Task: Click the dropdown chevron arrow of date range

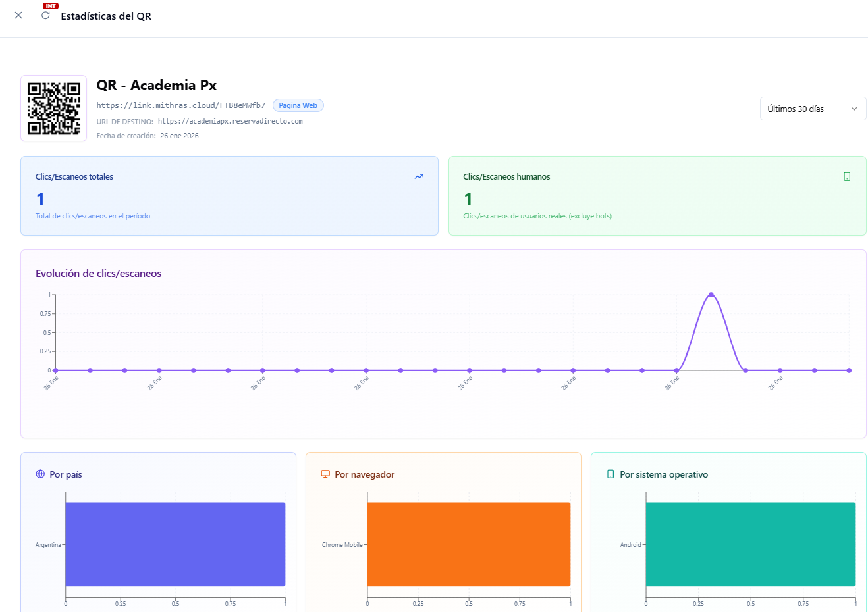Action: pos(854,109)
